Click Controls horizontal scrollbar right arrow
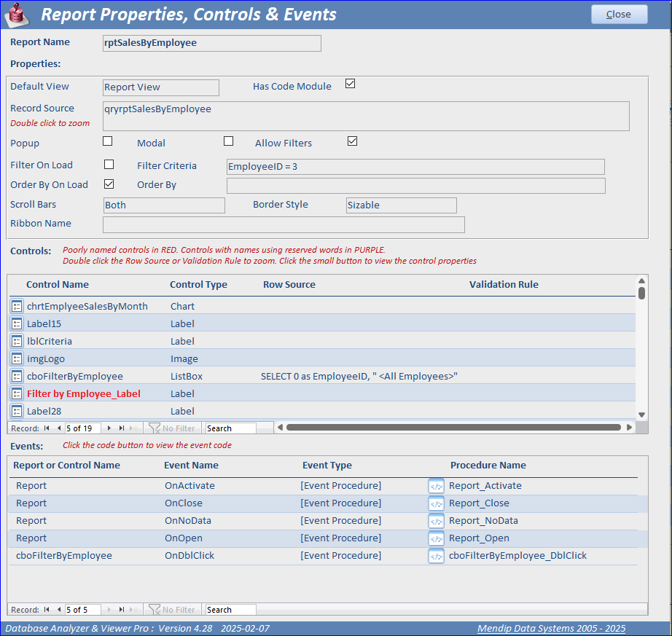Screen dimensions: 672x636 629,427
